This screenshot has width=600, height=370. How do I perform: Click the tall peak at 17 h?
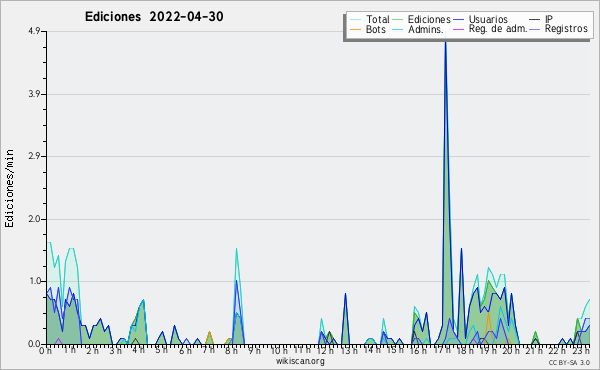click(445, 191)
